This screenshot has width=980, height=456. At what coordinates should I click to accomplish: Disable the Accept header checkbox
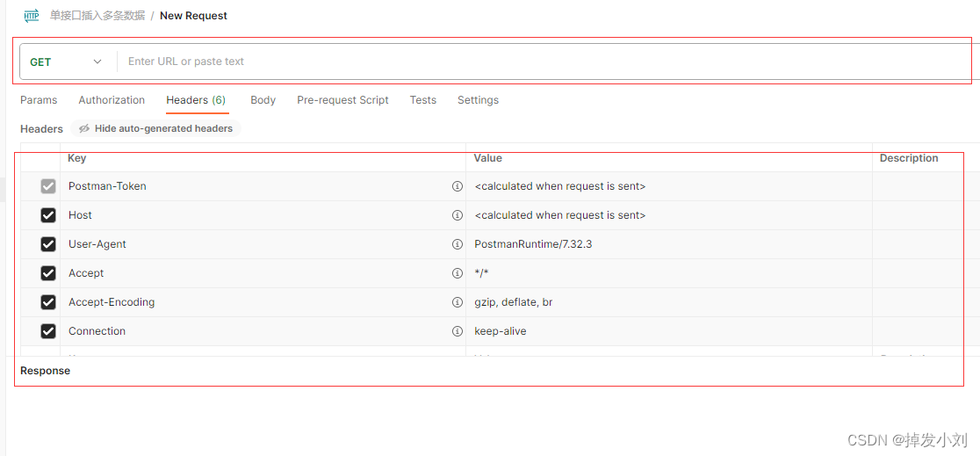click(48, 273)
